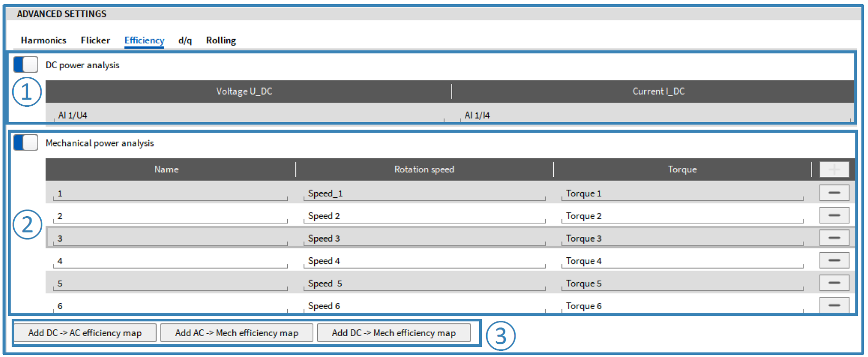Switch to the Flicker tab
This screenshot has width=868, height=357.
click(x=95, y=40)
